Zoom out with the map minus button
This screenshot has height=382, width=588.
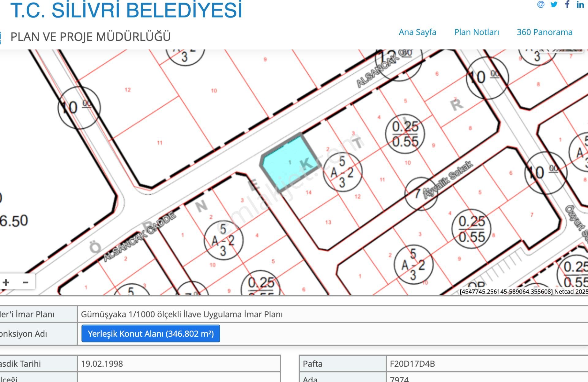click(26, 282)
